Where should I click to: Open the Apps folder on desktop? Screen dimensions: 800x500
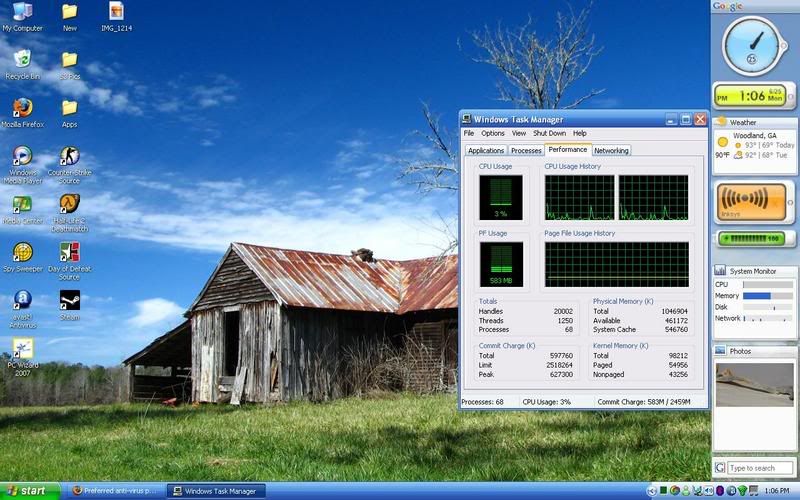click(x=69, y=108)
